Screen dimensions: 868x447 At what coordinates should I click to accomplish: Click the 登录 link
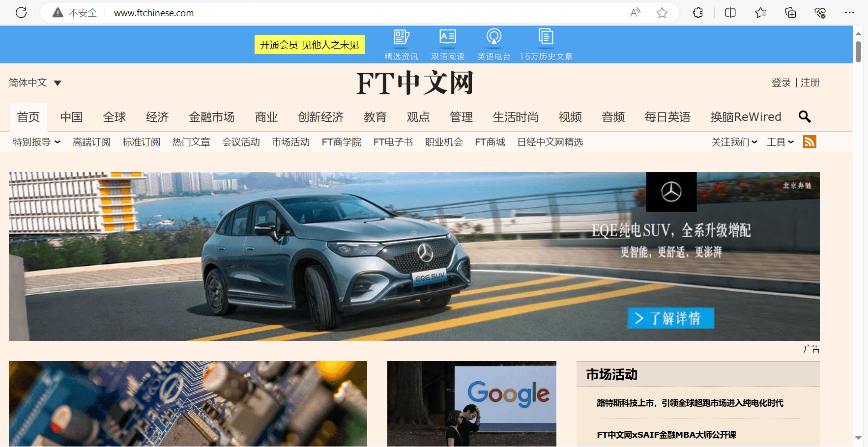pos(781,83)
